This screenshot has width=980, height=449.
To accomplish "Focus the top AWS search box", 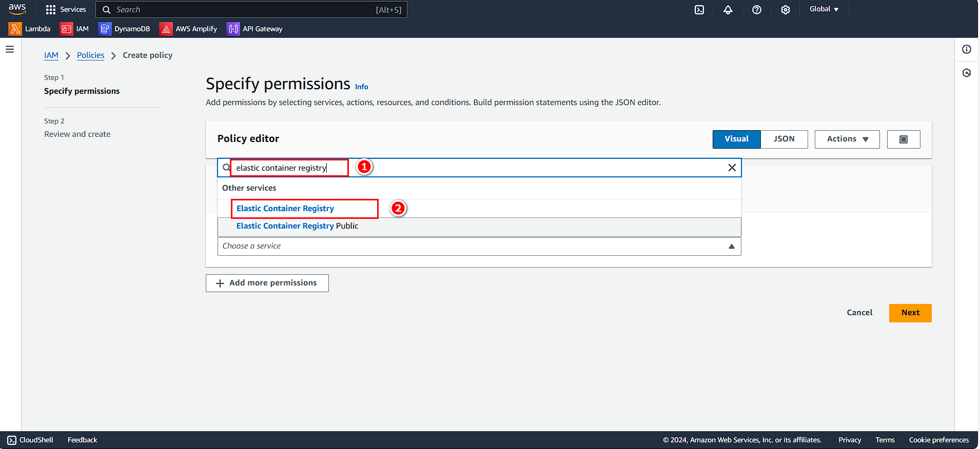I will 251,10.
